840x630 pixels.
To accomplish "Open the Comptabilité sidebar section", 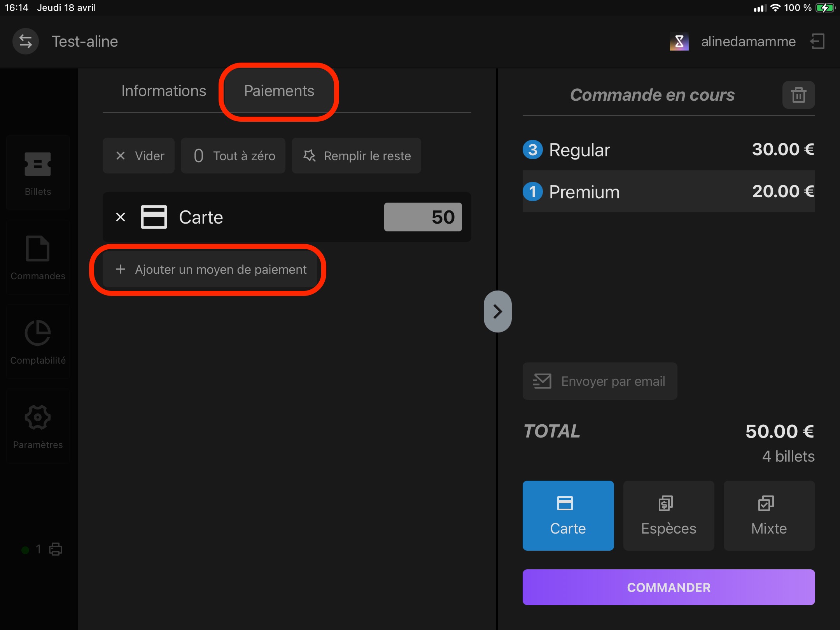I will (38, 342).
